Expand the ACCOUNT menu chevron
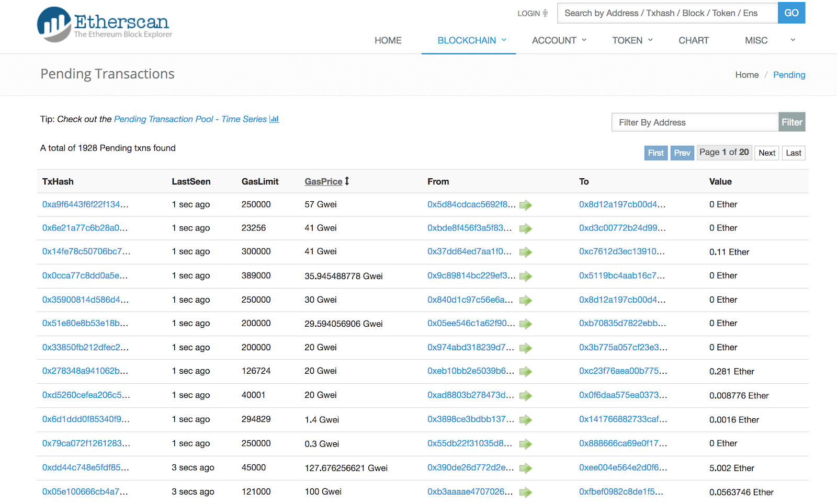837x504 pixels. coord(584,40)
